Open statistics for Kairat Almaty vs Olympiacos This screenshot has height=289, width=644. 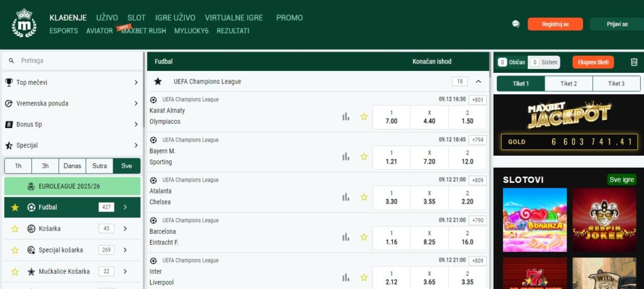(x=346, y=117)
